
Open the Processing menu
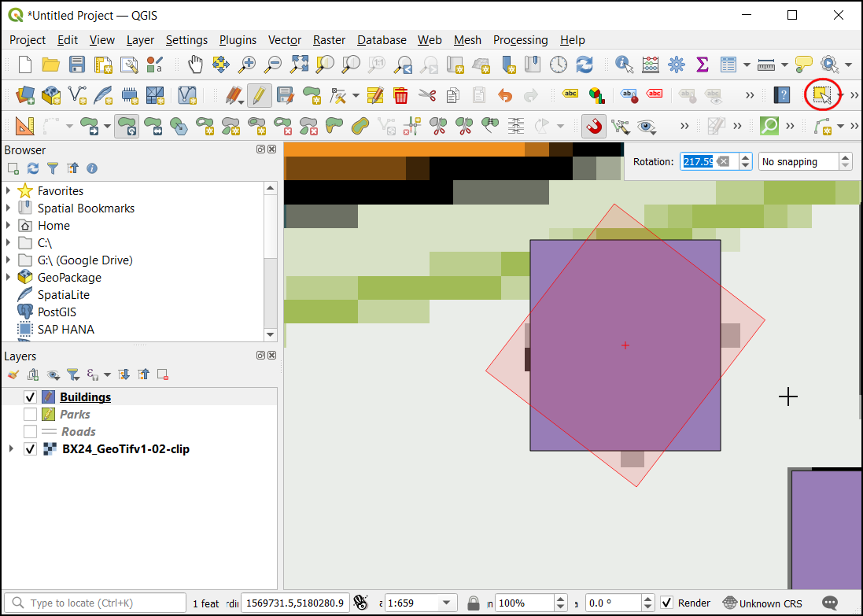[520, 39]
